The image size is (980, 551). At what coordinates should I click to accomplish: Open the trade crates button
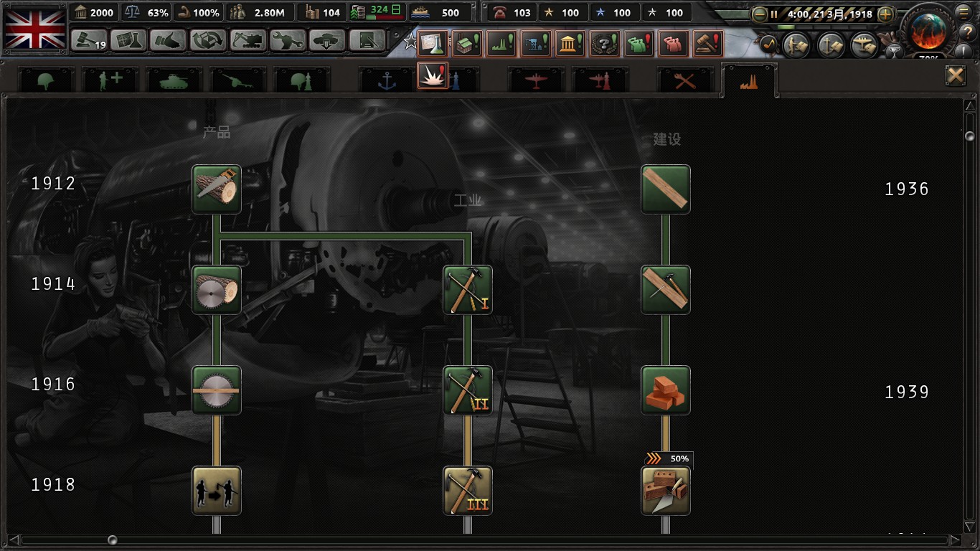(208, 40)
